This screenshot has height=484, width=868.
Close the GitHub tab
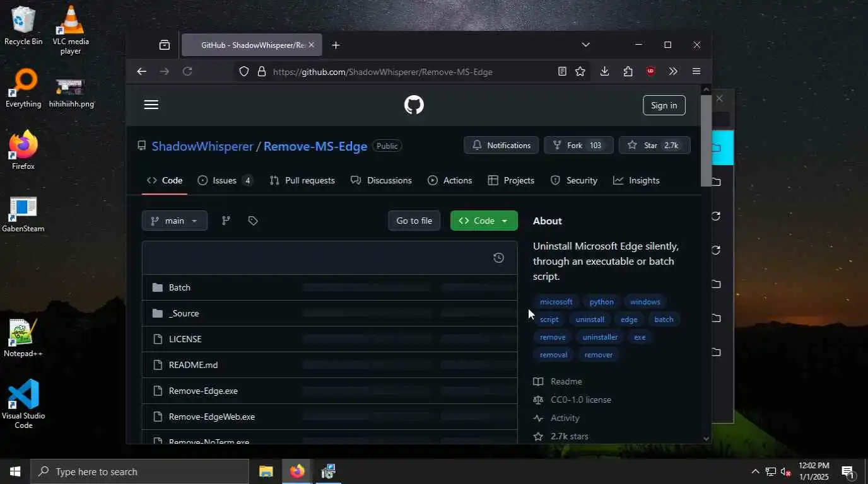point(311,45)
